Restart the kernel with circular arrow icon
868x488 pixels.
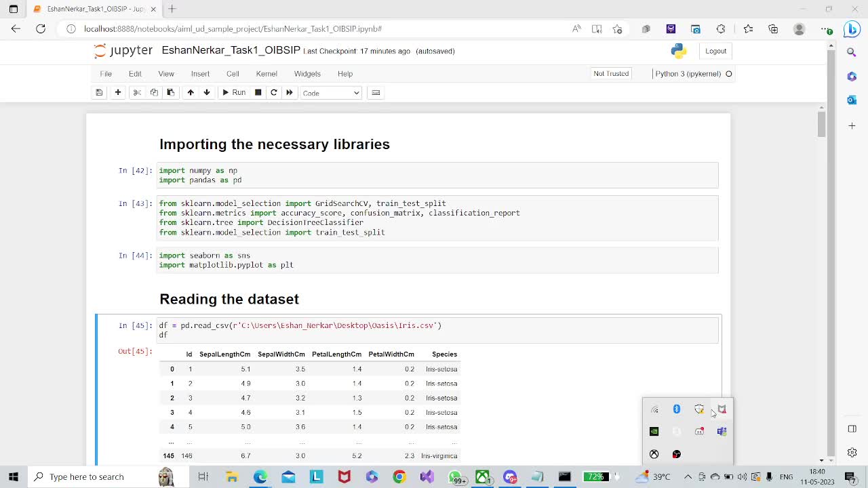(274, 93)
